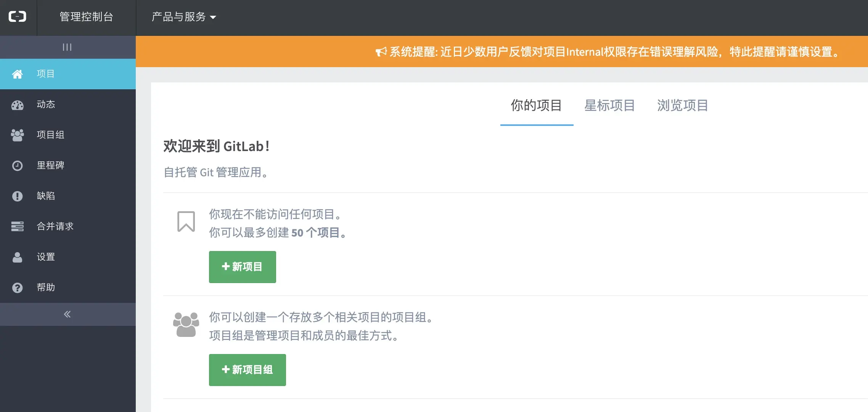Click the bookmark icon beside the project notice
868x412 pixels.
(186, 222)
